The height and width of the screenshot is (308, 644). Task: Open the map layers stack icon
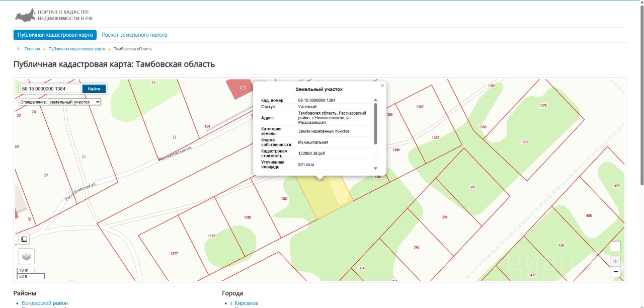tap(27, 256)
